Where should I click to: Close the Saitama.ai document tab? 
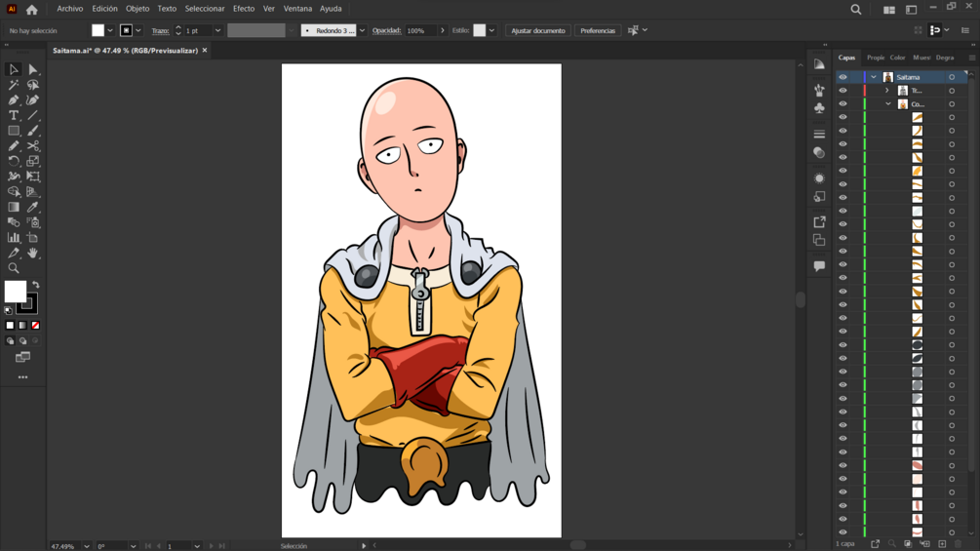(x=205, y=50)
